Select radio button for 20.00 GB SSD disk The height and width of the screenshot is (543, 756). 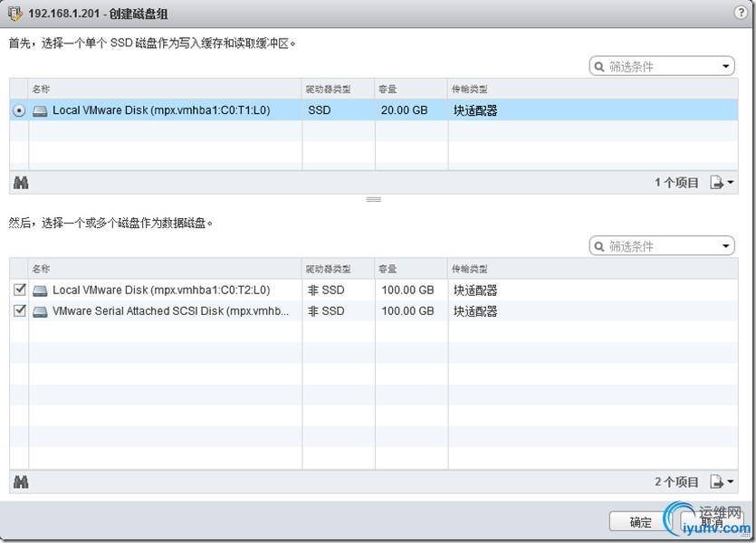click(x=19, y=110)
